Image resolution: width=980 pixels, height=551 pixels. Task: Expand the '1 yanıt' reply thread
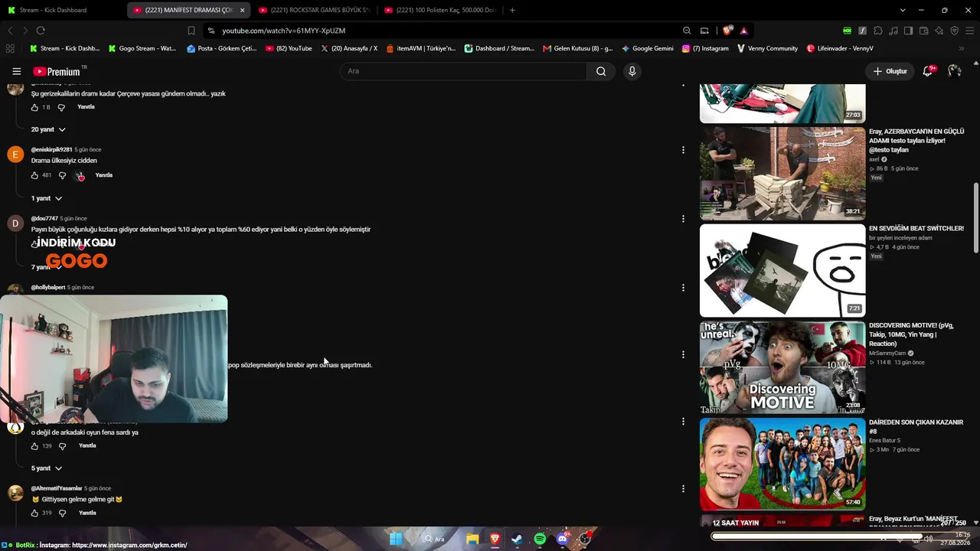[47, 198]
